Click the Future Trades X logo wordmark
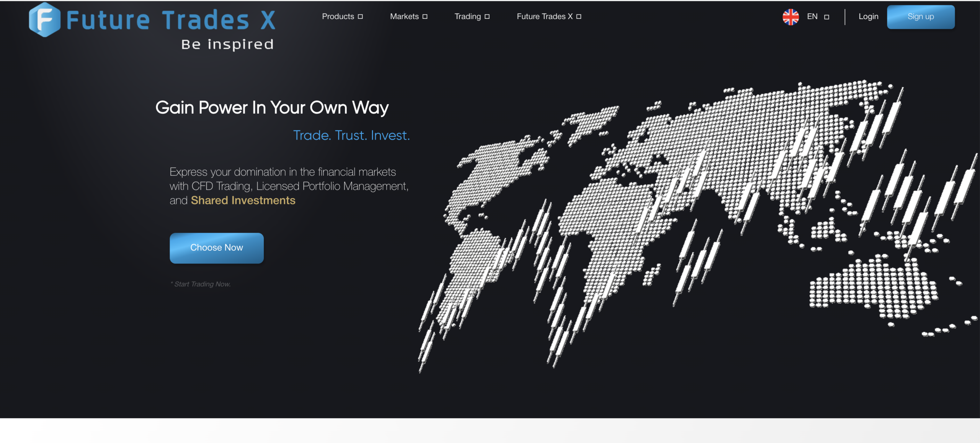980x443 pixels. 170,20
